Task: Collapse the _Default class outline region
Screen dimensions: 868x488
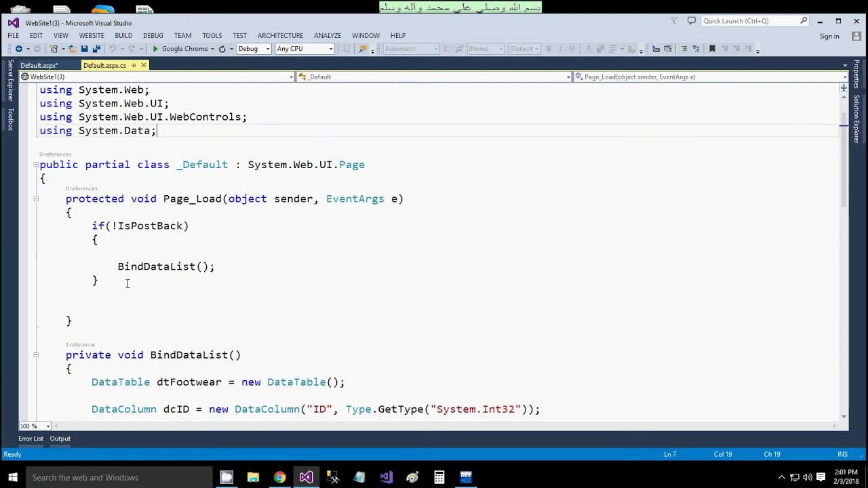Action: click(36, 165)
